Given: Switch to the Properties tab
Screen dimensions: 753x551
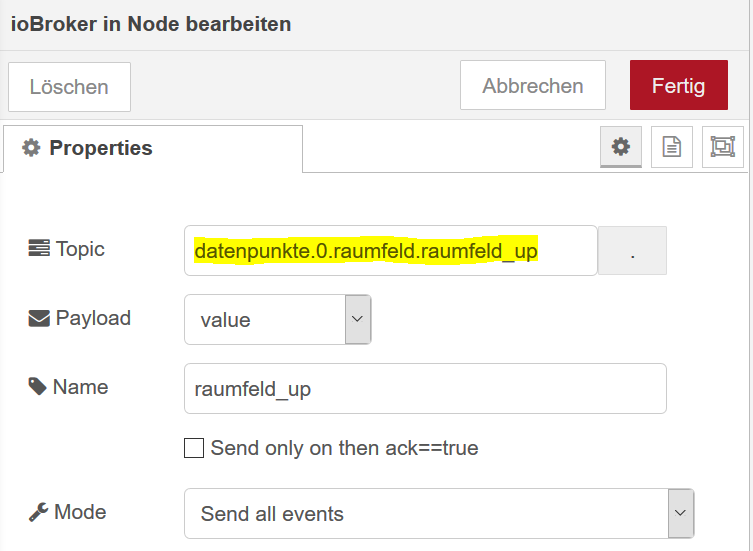Looking at the screenshot, I should (153, 148).
